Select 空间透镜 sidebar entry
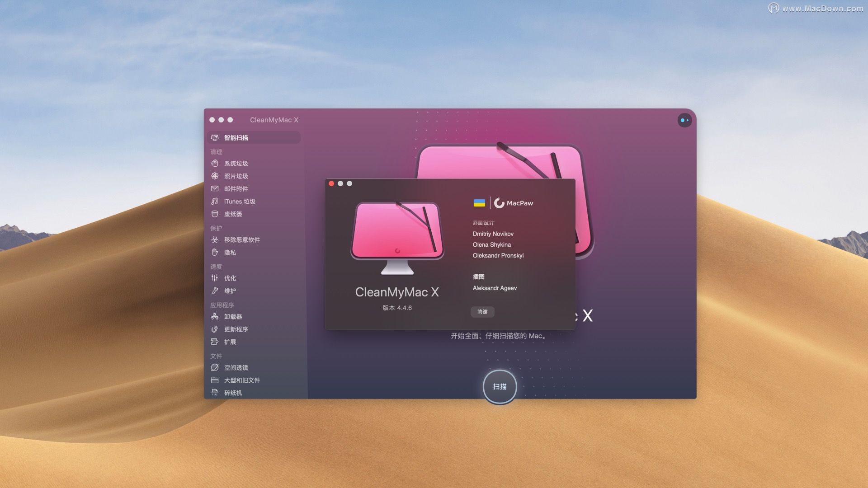868x488 pixels. point(254,367)
